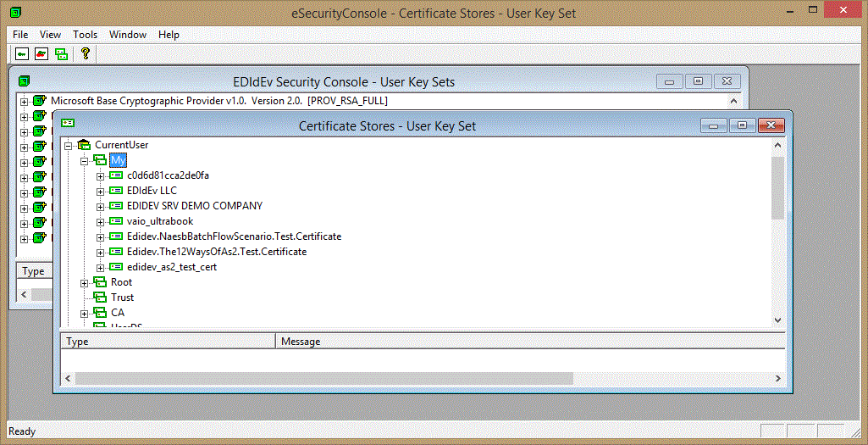Collapse the My store node
The width and height of the screenshot is (868, 445).
pos(84,161)
